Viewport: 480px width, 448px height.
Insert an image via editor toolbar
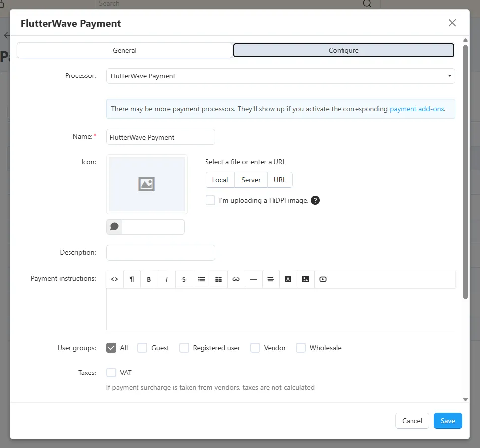click(x=305, y=279)
